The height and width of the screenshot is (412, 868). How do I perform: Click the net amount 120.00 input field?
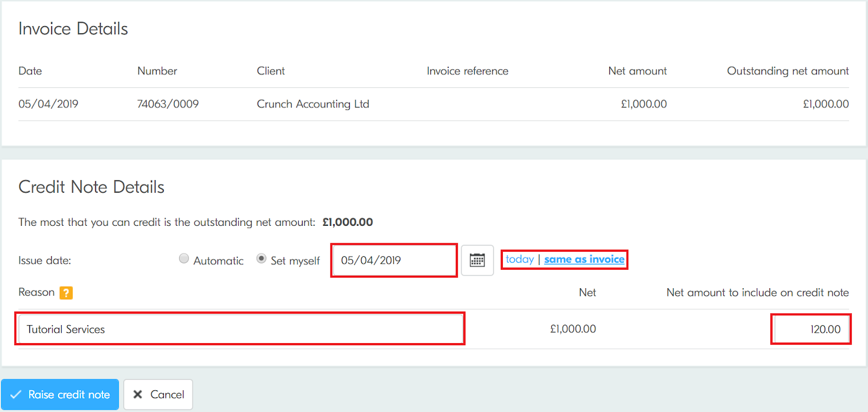click(811, 329)
